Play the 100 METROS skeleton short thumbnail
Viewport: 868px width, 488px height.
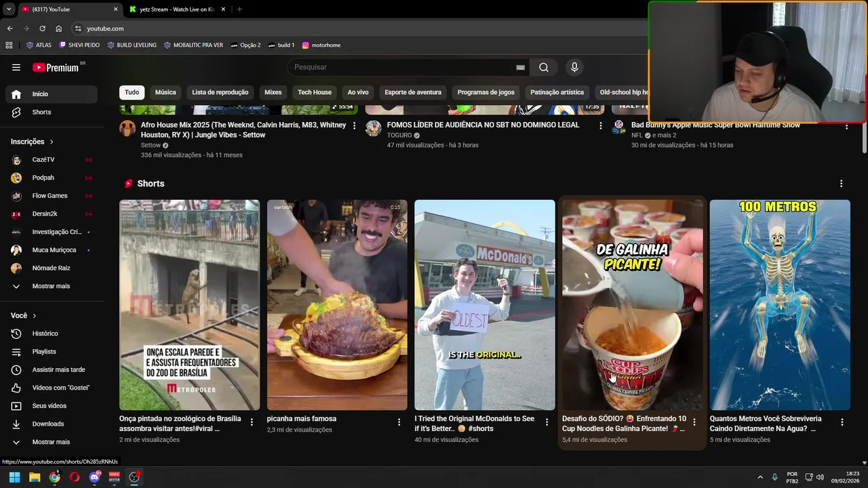tap(780, 305)
